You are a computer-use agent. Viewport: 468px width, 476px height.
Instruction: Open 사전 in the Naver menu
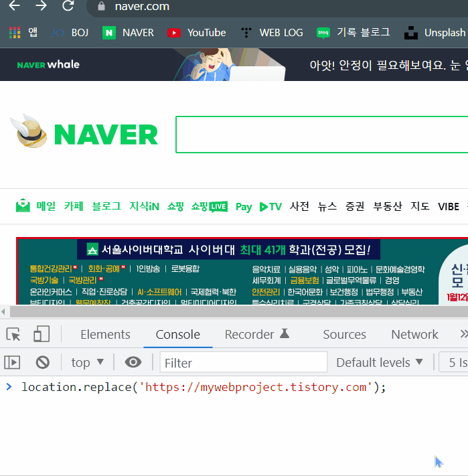[x=299, y=206]
